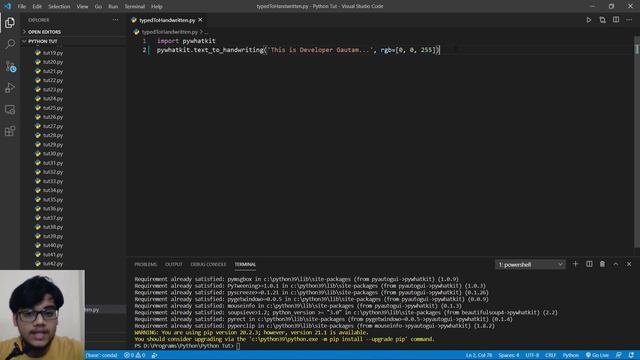Viewport: 640px width, 360px height.
Task: Click the Python conda environment status item
Action: point(102,355)
